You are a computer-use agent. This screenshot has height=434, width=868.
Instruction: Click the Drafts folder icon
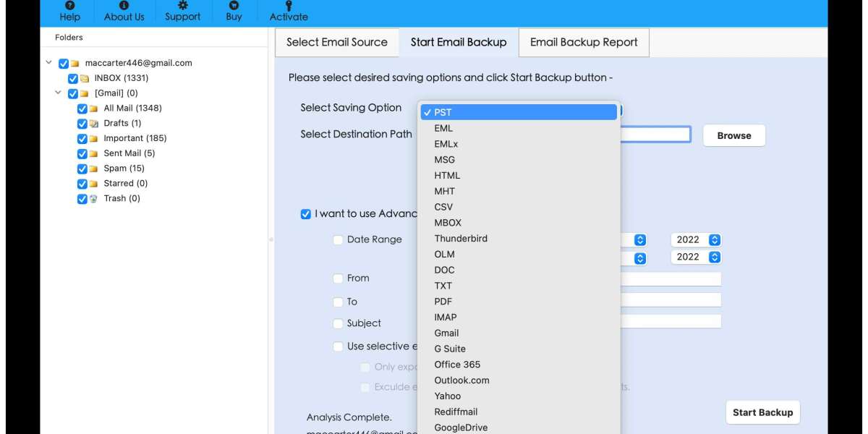click(93, 124)
